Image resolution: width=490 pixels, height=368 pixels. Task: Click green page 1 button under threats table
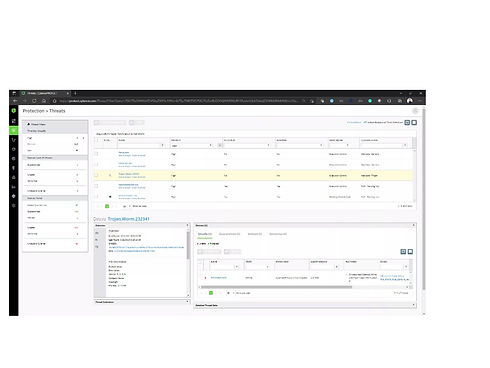[x=107, y=206]
